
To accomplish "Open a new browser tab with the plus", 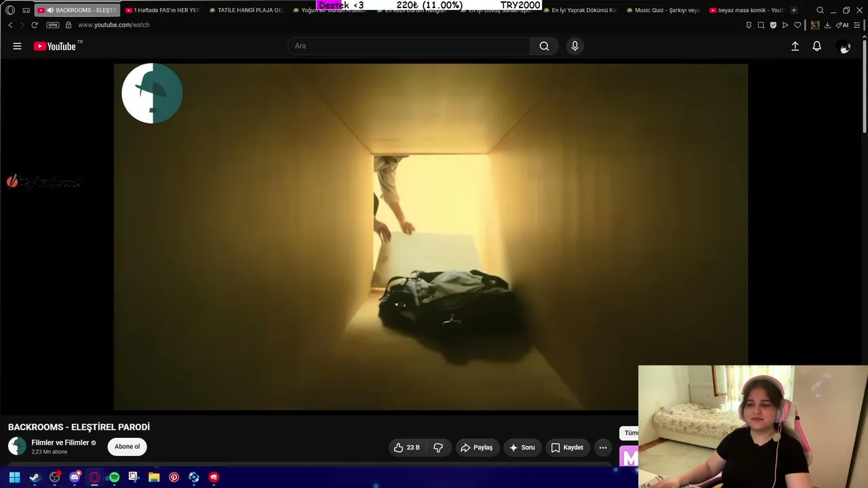I will point(794,10).
